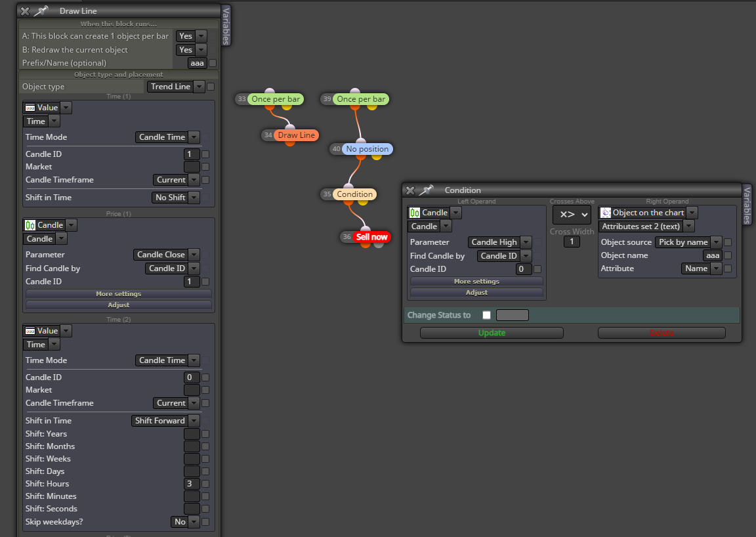The height and width of the screenshot is (537, 756).
Task: Select the Sell now node
Action: click(371, 237)
